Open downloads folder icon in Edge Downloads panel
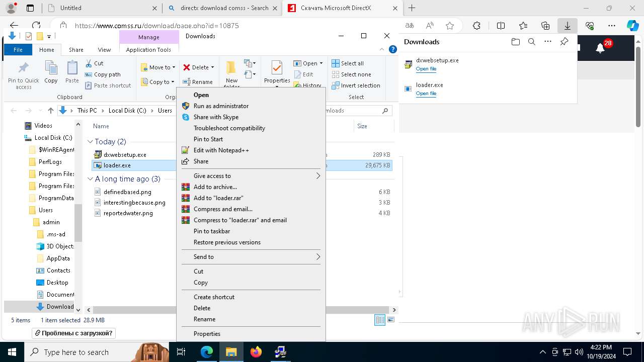644x362 pixels. (515, 42)
